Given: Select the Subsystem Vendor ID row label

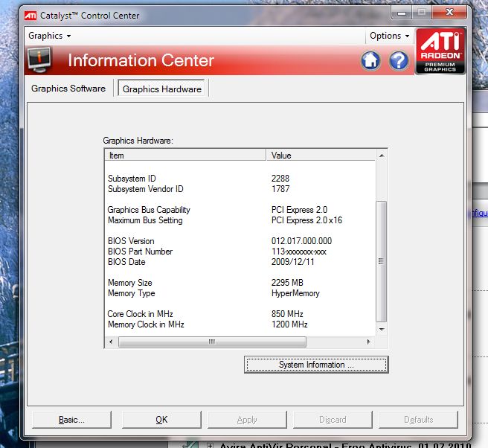Looking at the screenshot, I should [x=145, y=189].
